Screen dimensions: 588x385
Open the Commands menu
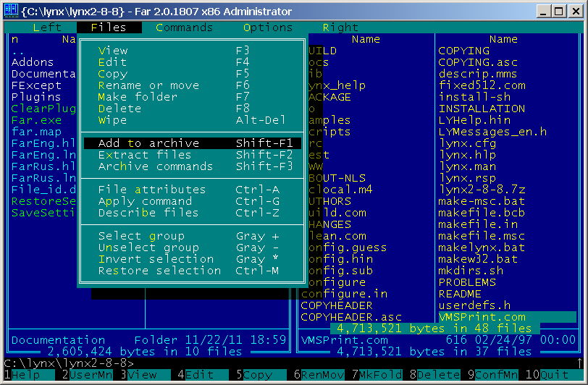(x=184, y=27)
